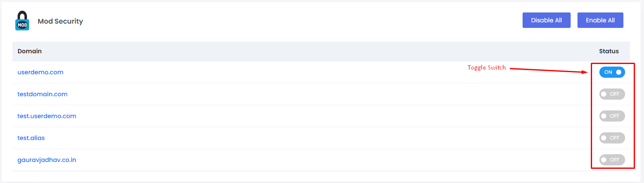Click the Mod Security heading text

pos(60,21)
